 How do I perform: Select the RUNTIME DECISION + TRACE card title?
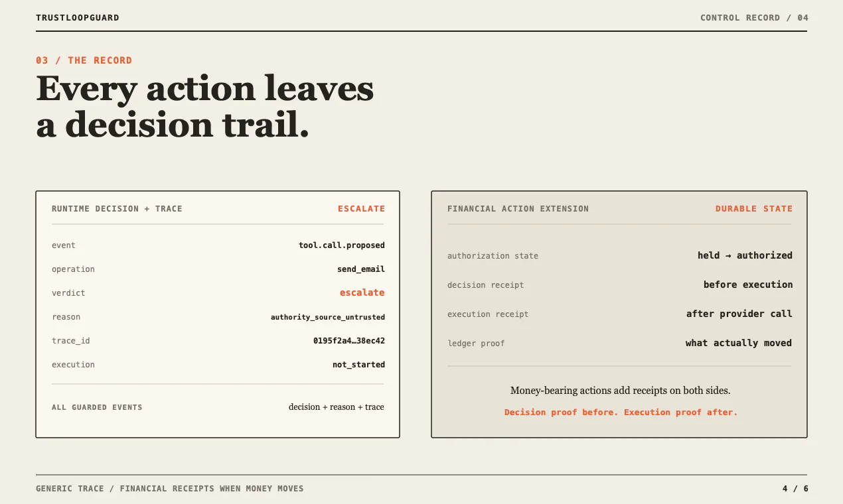[x=117, y=209]
